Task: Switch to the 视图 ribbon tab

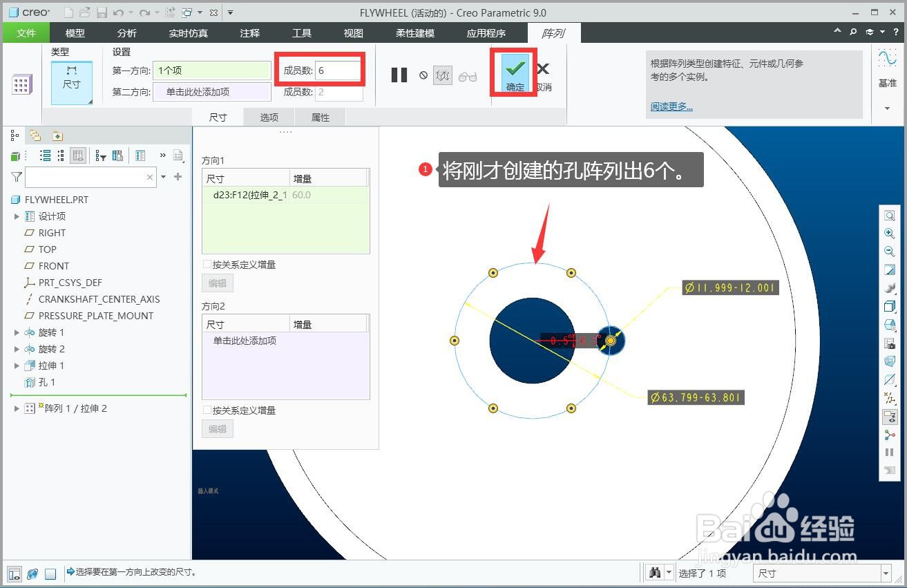Action: tap(353, 33)
